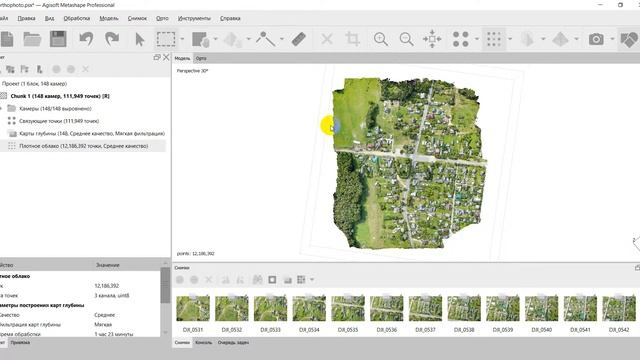Redo the last action

click(112, 39)
